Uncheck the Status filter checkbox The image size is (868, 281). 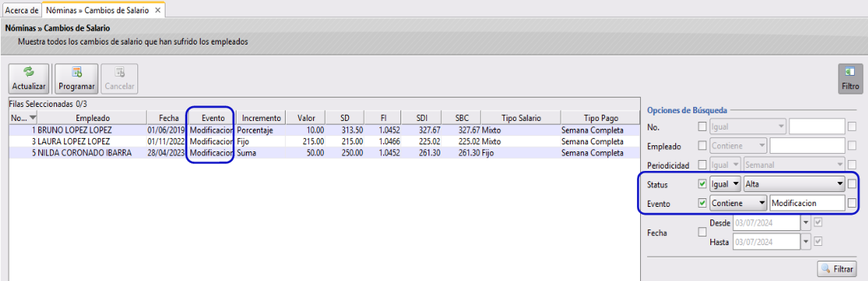tap(702, 183)
